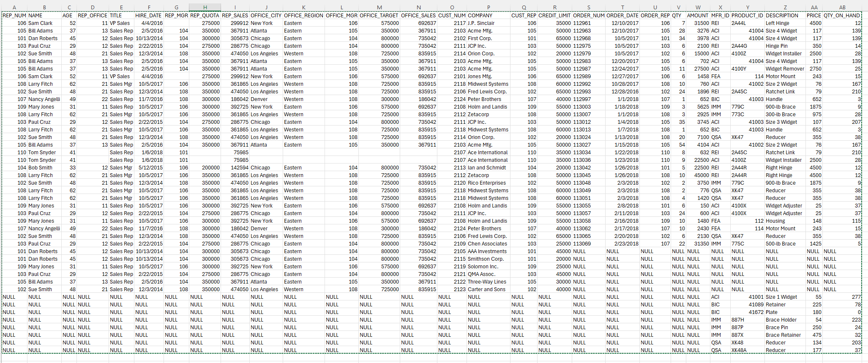Click the OFFICE_TARGET header cell
Image resolution: width=868 pixels, height=363 pixels.
click(x=379, y=15)
